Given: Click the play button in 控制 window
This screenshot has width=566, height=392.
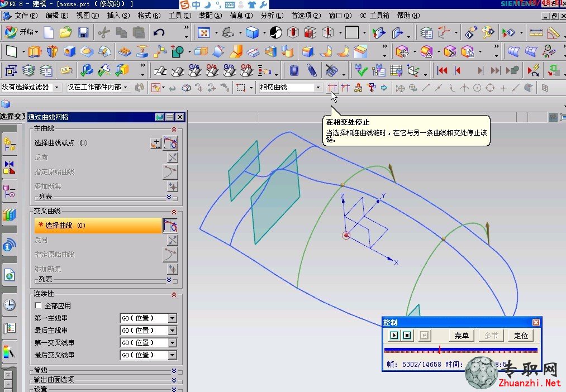Looking at the screenshot, I should point(394,336).
